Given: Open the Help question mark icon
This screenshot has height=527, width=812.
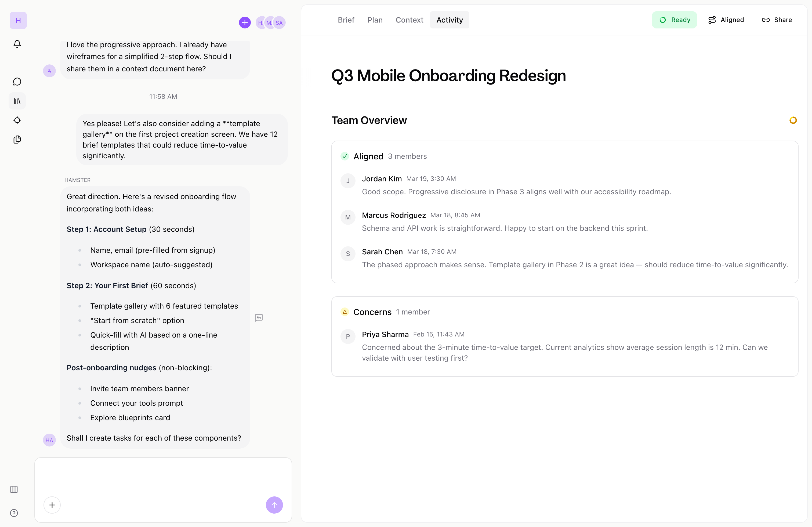Looking at the screenshot, I should [14, 513].
